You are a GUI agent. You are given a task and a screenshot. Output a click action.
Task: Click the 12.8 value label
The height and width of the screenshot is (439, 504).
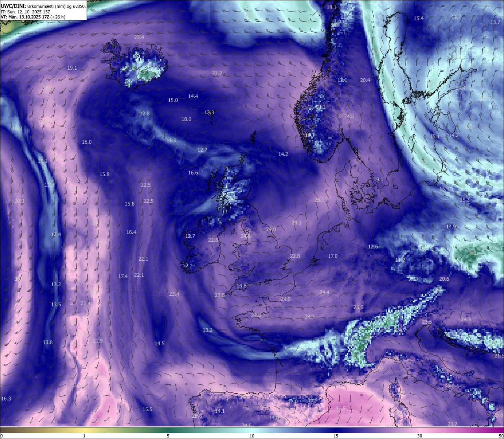pos(145,114)
